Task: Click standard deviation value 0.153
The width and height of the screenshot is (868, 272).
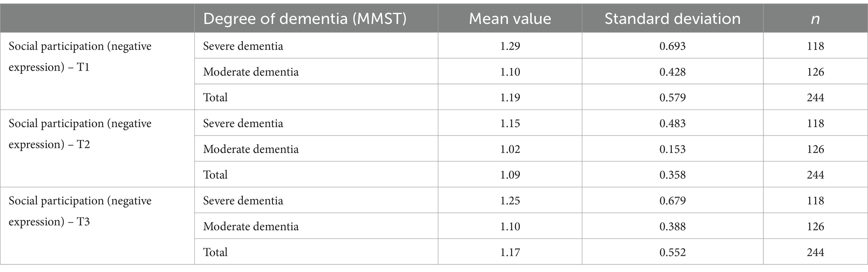Action: pos(672,149)
